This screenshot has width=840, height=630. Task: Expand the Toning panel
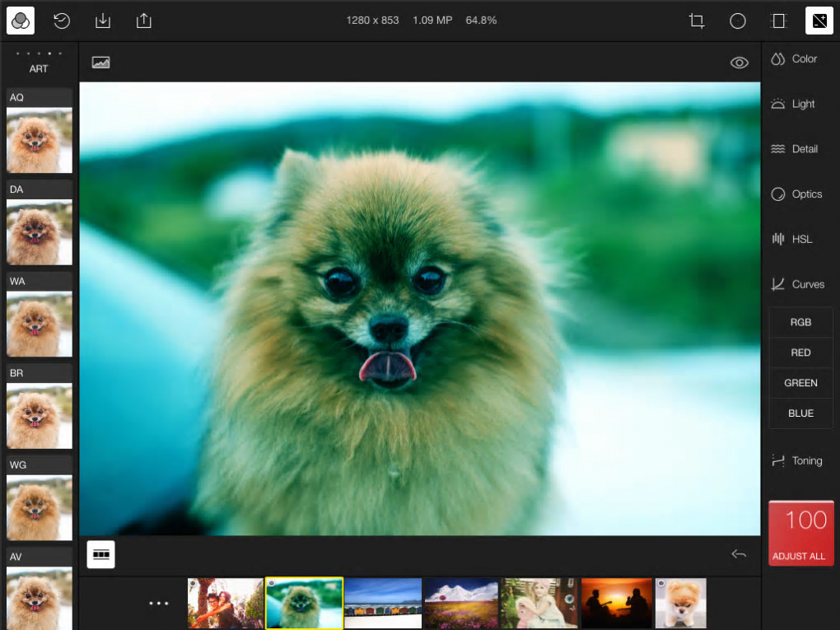pyautogui.click(x=796, y=460)
